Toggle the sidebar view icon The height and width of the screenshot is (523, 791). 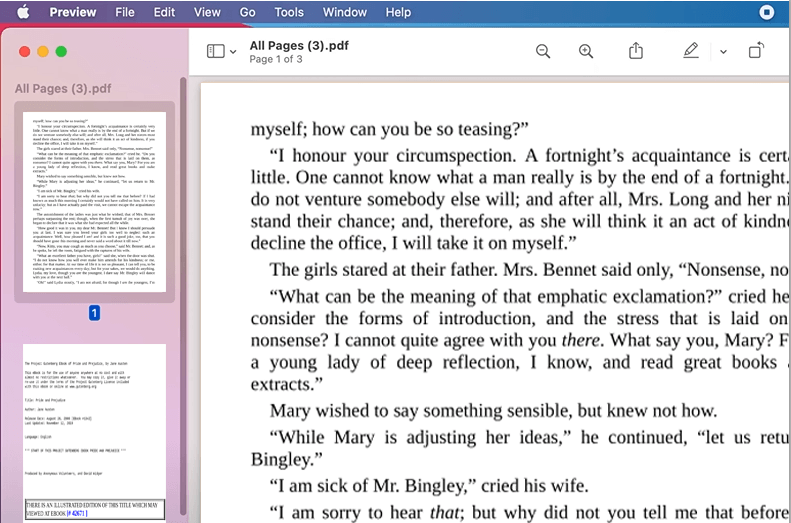(215, 51)
